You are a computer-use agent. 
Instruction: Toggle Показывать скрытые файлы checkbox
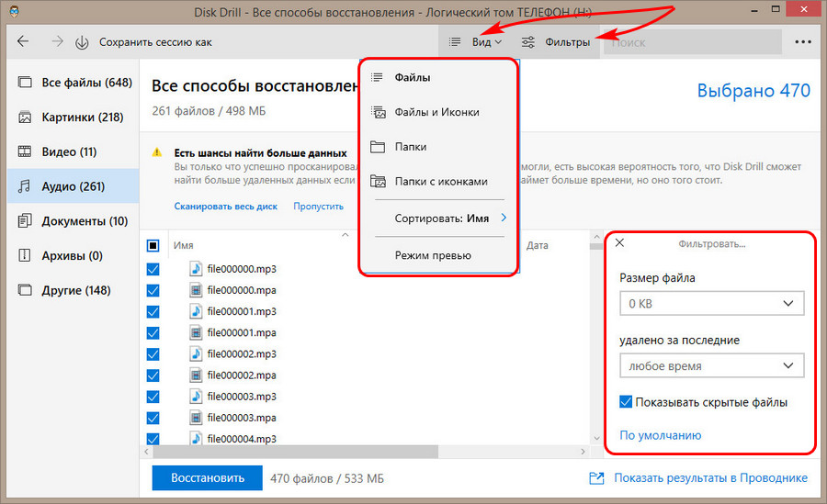pyautogui.click(x=626, y=402)
